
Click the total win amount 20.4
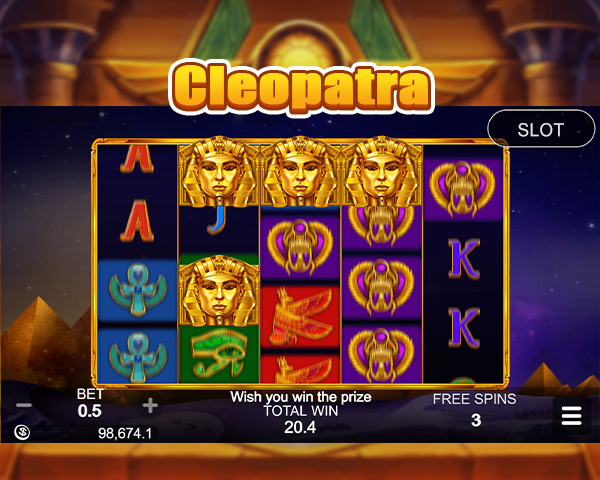[300, 427]
